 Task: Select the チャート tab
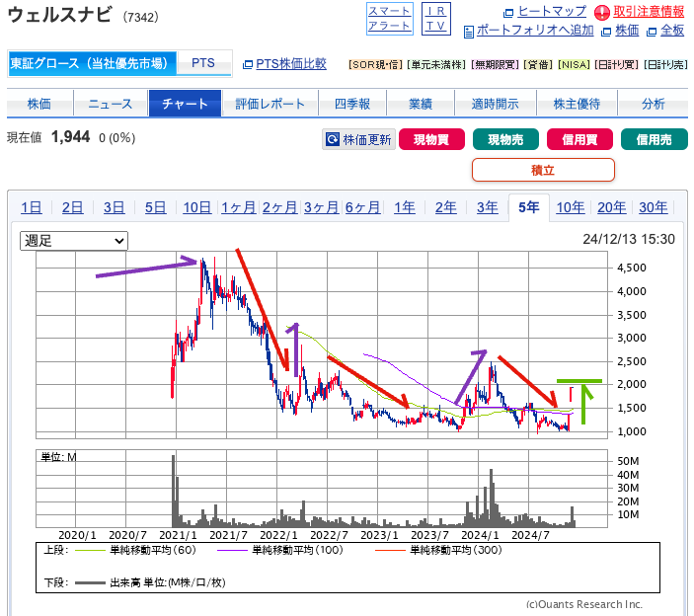[185, 104]
